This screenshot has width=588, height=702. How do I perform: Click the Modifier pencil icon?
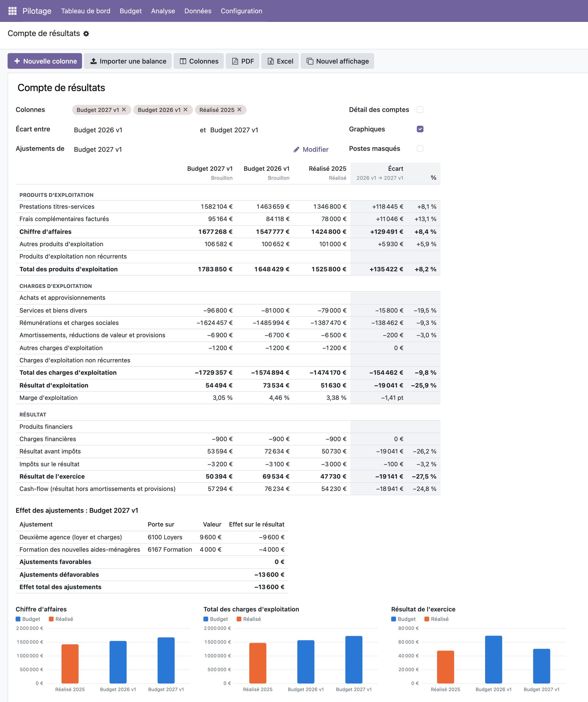[x=297, y=150]
